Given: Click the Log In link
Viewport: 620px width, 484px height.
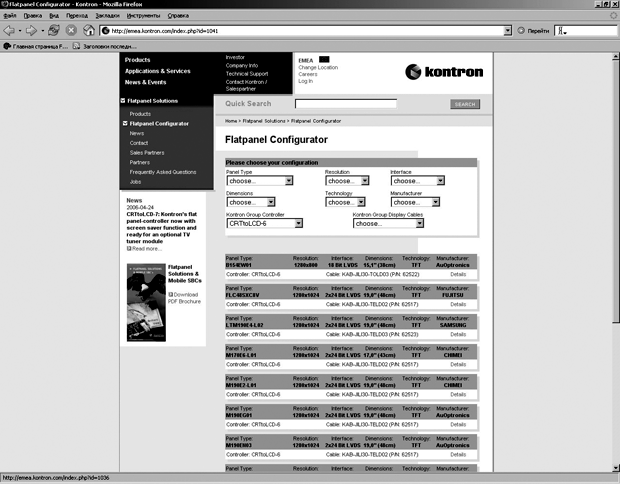Looking at the screenshot, I should coord(306,81).
